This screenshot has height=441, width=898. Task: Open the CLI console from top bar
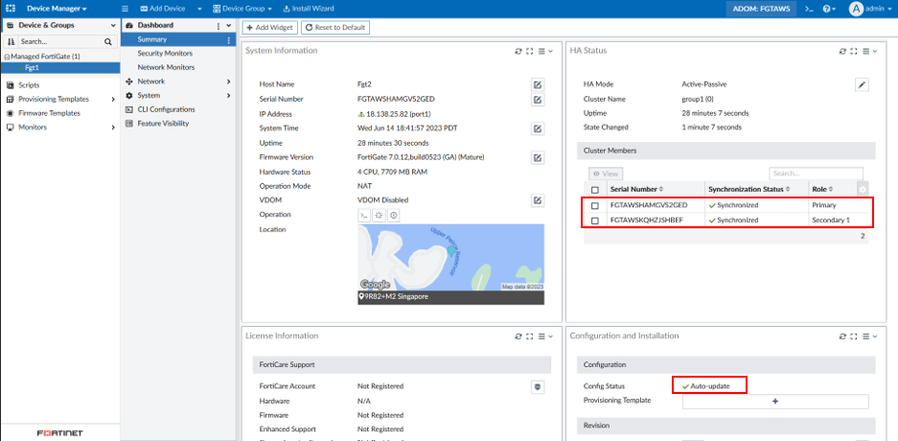807,8
